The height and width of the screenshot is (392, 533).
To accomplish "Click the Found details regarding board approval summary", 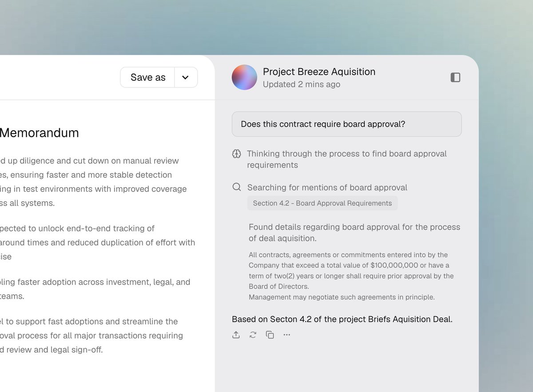I will [x=354, y=233].
